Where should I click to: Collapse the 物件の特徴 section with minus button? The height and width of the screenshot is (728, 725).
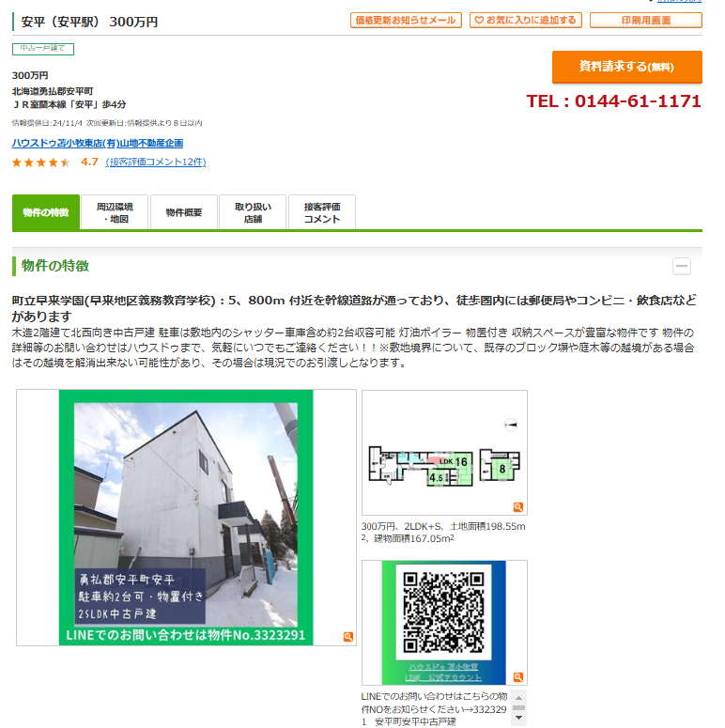[682, 267]
